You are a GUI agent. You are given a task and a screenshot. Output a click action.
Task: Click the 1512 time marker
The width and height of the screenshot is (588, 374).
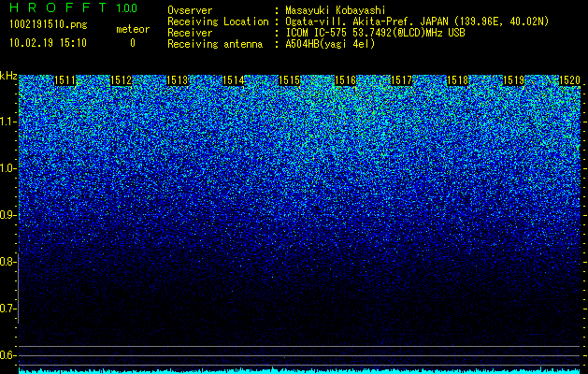(122, 80)
